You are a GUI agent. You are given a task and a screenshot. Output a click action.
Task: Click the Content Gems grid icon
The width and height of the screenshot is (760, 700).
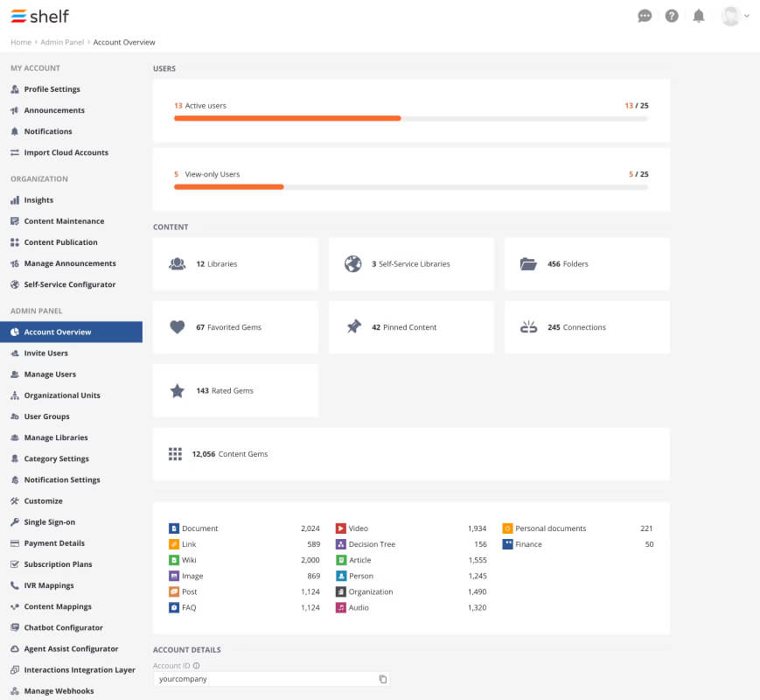[175, 453]
